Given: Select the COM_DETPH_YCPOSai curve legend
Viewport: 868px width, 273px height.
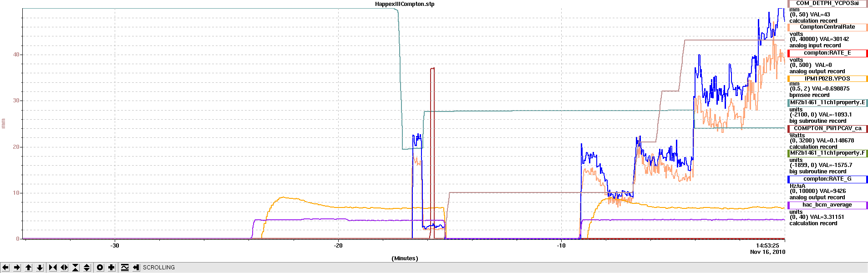Looking at the screenshot, I should pos(827,4).
